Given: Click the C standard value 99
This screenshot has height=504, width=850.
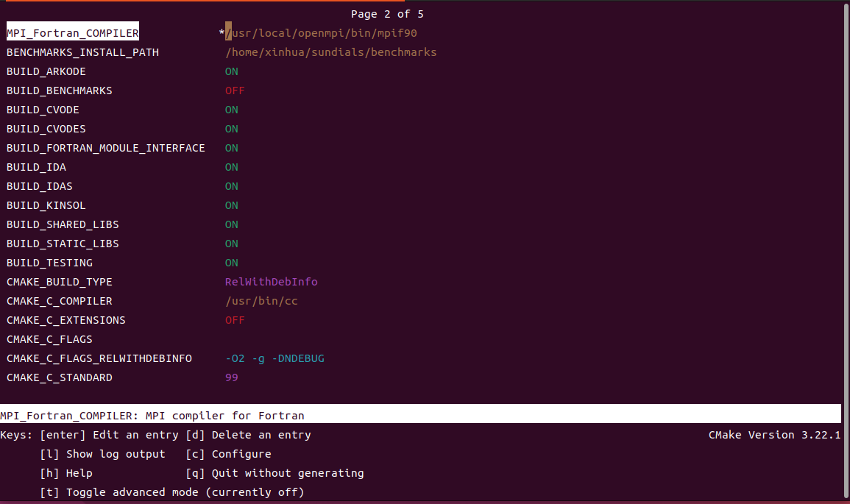Looking at the screenshot, I should pos(232,377).
